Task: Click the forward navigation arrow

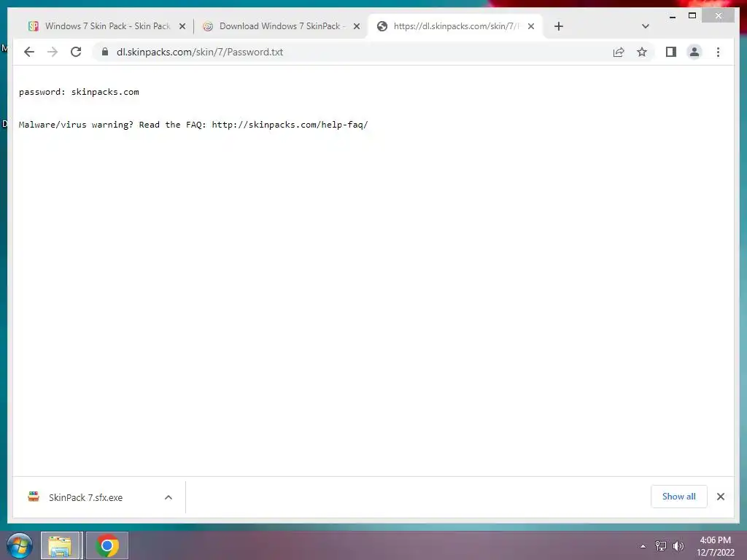Action: [53, 52]
